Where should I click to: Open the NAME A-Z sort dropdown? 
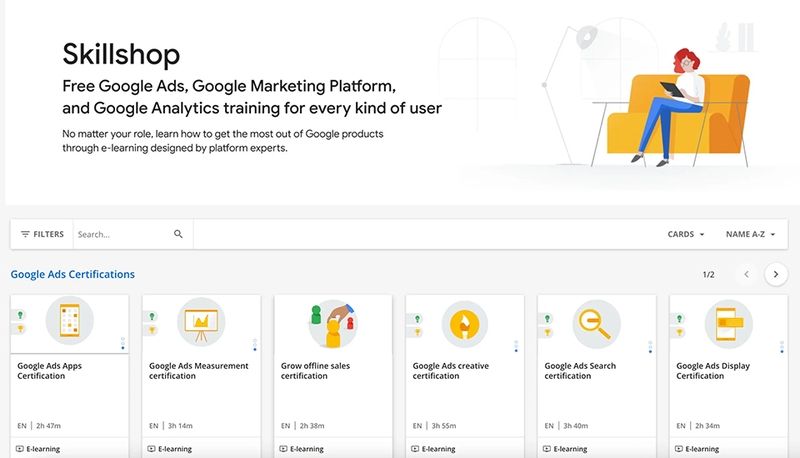(x=751, y=234)
